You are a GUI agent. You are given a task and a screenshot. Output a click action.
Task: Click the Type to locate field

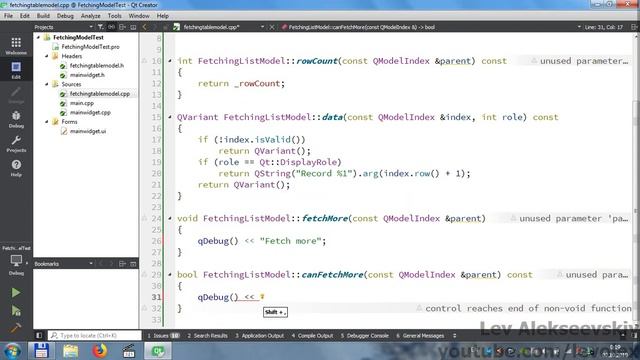(95, 336)
